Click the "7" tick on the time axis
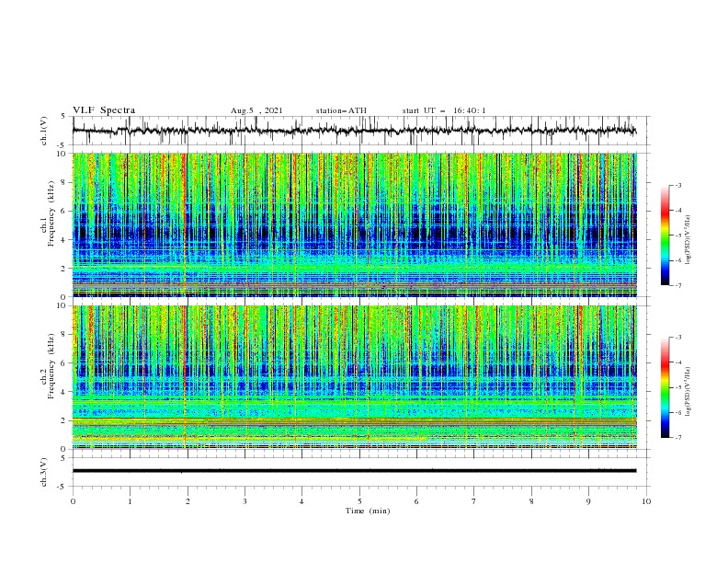This screenshot has width=728, height=563. (x=474, y=501)
